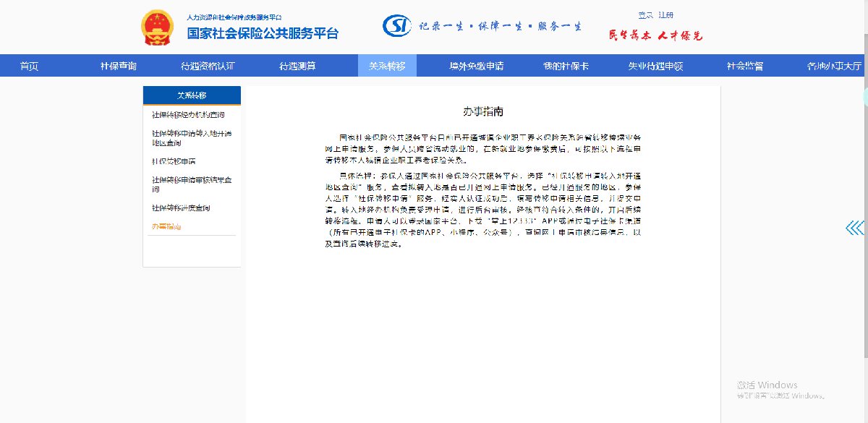Click the 记录一生 保障一生 服务一生 slogan
The width and height of the screenshot is (868, 423).
(501, 27)
